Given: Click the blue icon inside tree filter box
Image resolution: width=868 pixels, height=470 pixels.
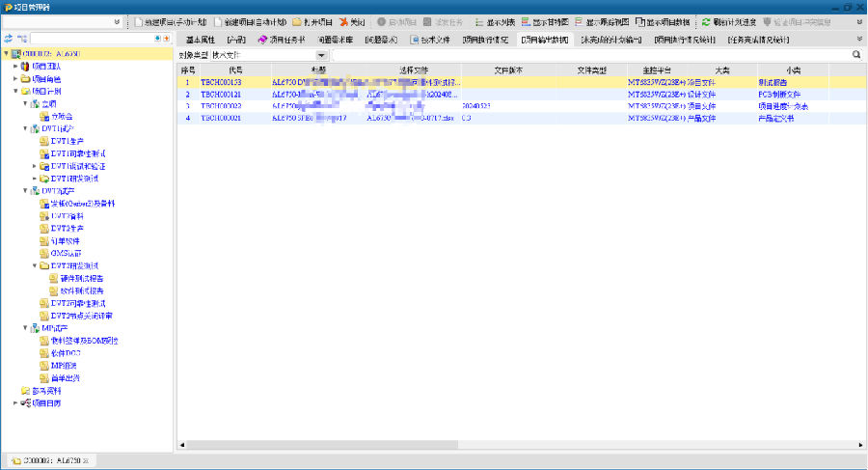Looking at the screenshot, I should pyautogui.click(x=158, y=39).
